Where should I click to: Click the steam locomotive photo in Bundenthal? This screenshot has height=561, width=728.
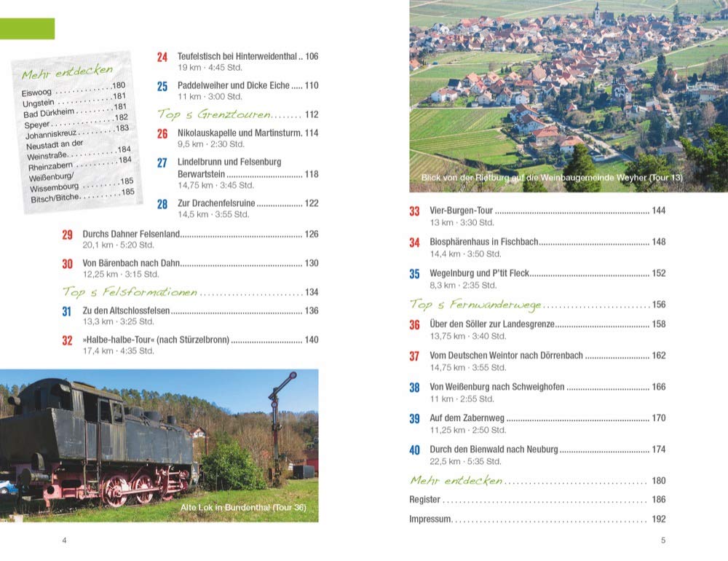pos(159,444)
